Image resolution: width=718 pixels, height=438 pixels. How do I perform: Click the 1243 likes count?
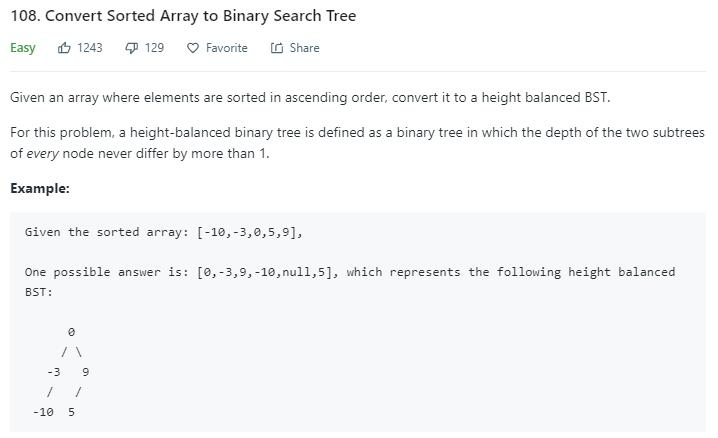click(90, 48)
